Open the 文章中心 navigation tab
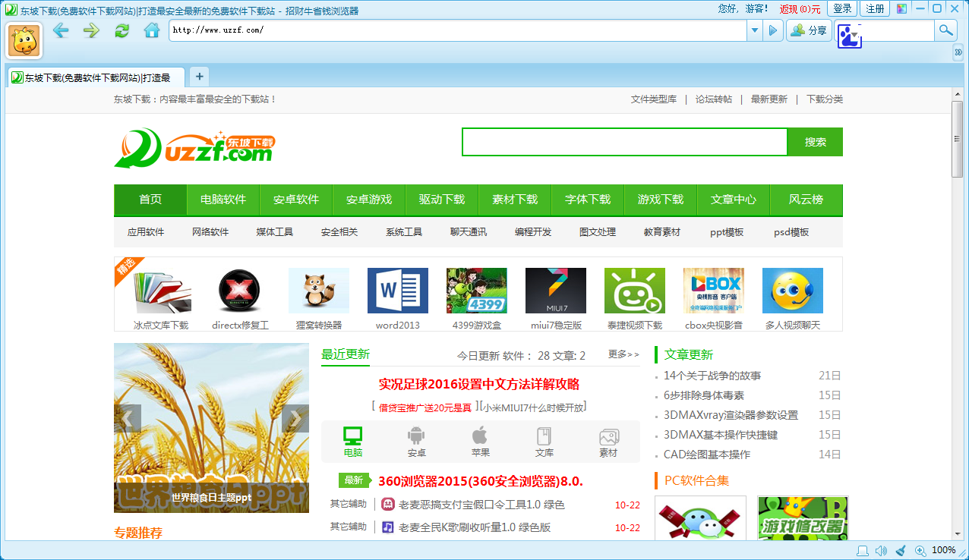This screenshot has height=560, width=969. [x=734, y=200]
